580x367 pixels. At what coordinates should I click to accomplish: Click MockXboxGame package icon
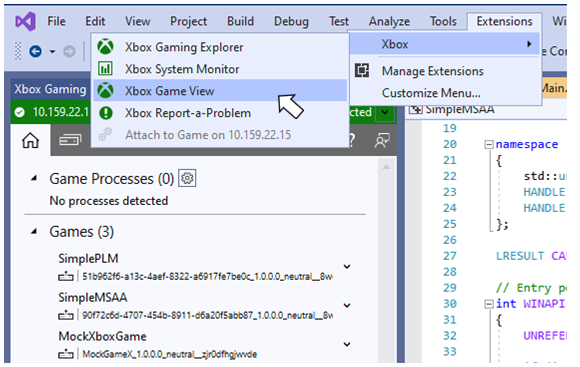(x=66, y=354)
